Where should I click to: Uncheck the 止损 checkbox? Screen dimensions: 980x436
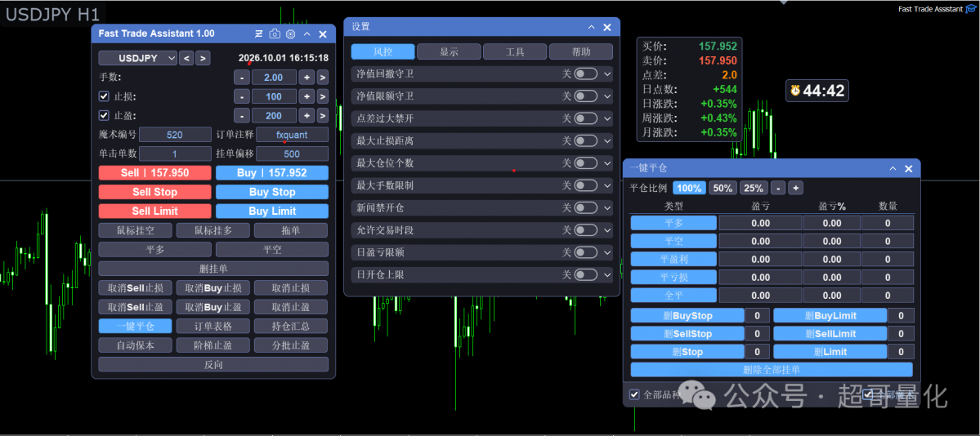pyautogui.click(x=105, y=96)
